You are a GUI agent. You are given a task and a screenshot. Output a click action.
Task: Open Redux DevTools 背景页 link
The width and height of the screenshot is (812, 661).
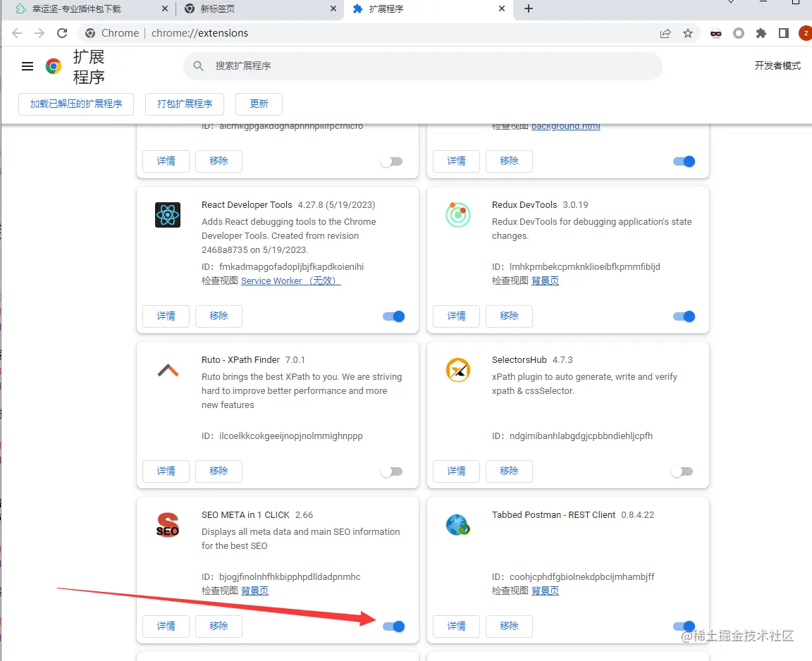[x=546, y=281]
